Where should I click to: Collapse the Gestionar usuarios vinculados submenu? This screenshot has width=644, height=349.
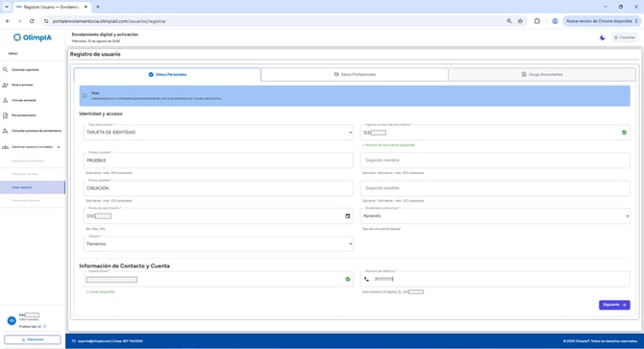pos(59,147)
